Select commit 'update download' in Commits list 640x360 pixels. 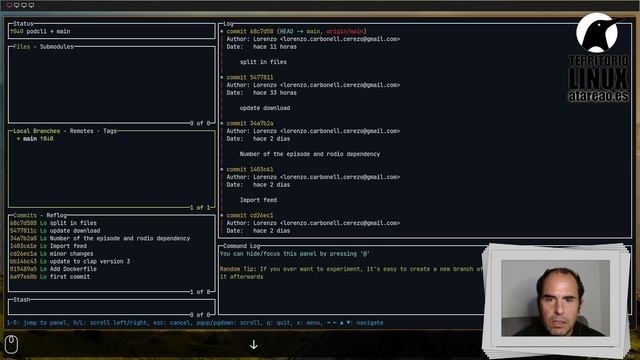[x=112, y=231]
